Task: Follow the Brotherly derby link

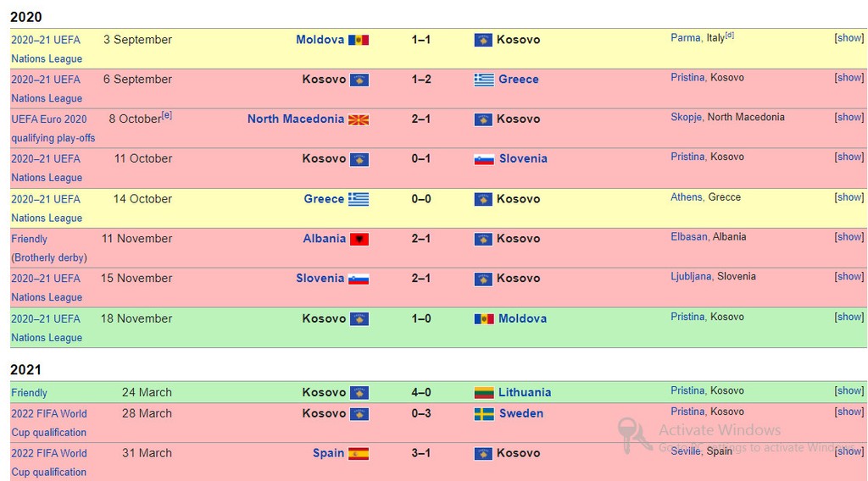Action: pyautogui.click(x=49, y=257)
